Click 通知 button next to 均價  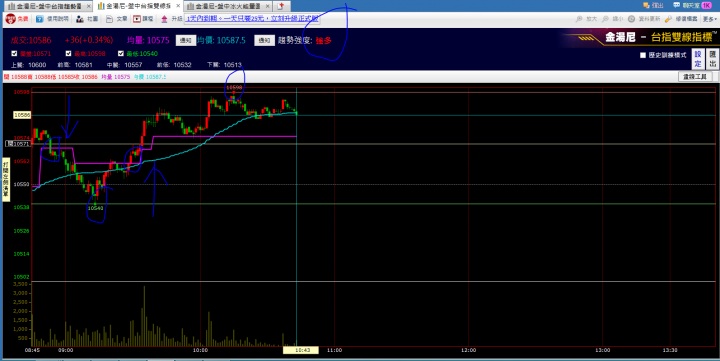(x=264, y=40)
